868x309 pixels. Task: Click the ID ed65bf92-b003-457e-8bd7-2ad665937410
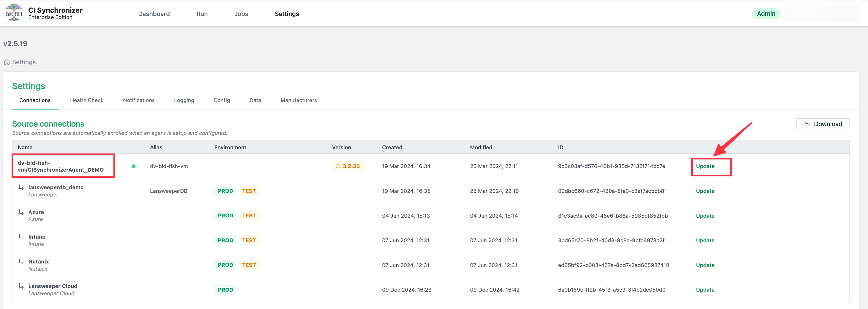coord(614,266)
